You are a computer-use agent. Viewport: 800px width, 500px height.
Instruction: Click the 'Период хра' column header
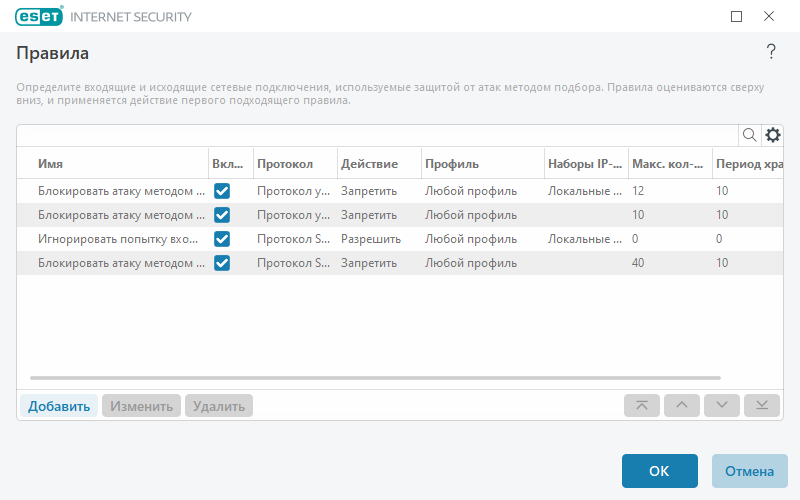click(x=749, y=164)
